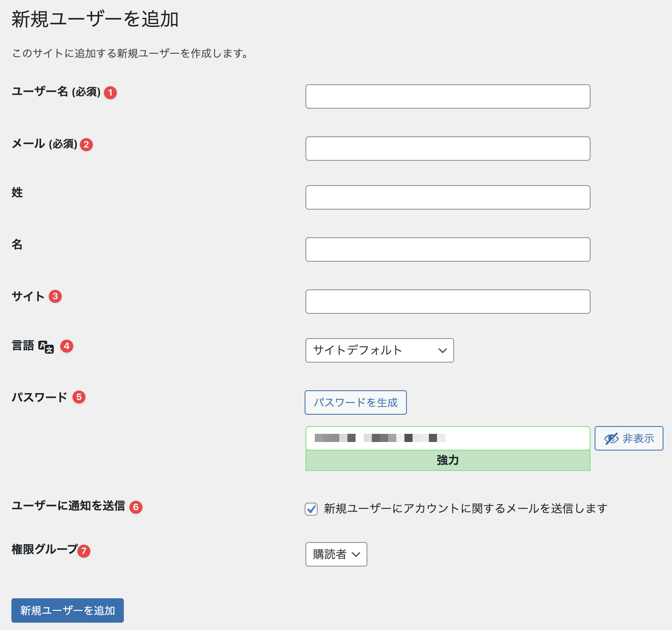The width and height of the screenshot is (672, 630).
Task: Click red badge 7 beside 権限グループ
Action: [84, 551]
